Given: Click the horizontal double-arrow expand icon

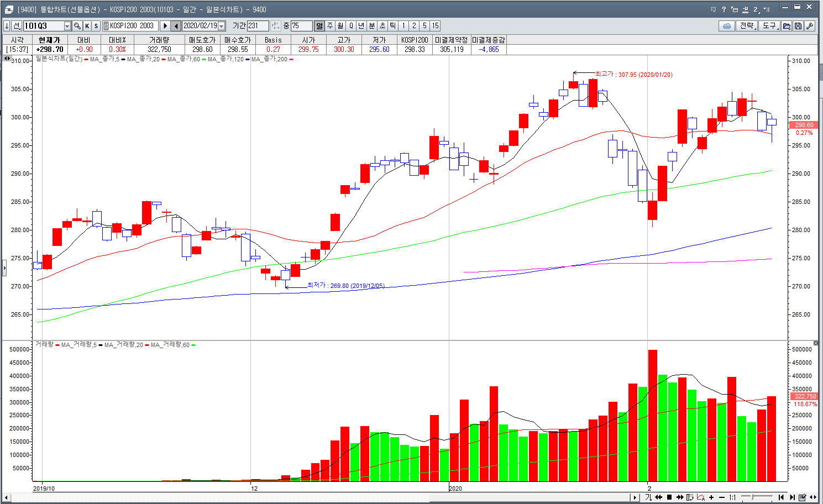Looking at the screenshot, I should (x=812, y=497).
